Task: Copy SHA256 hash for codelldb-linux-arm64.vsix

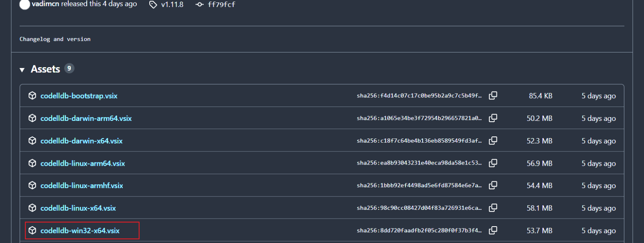Action: (493, 163)
